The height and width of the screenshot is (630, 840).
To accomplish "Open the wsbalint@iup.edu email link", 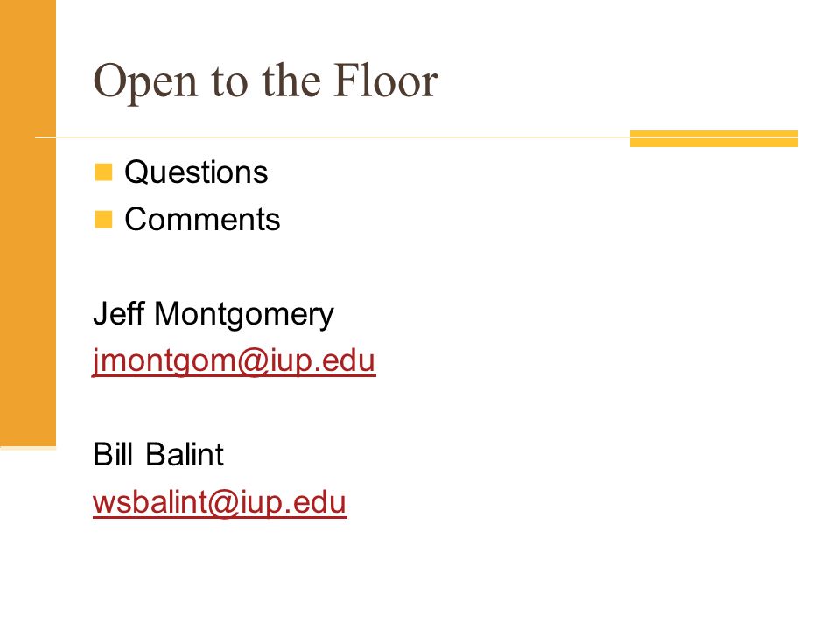I will pos(220,502).
